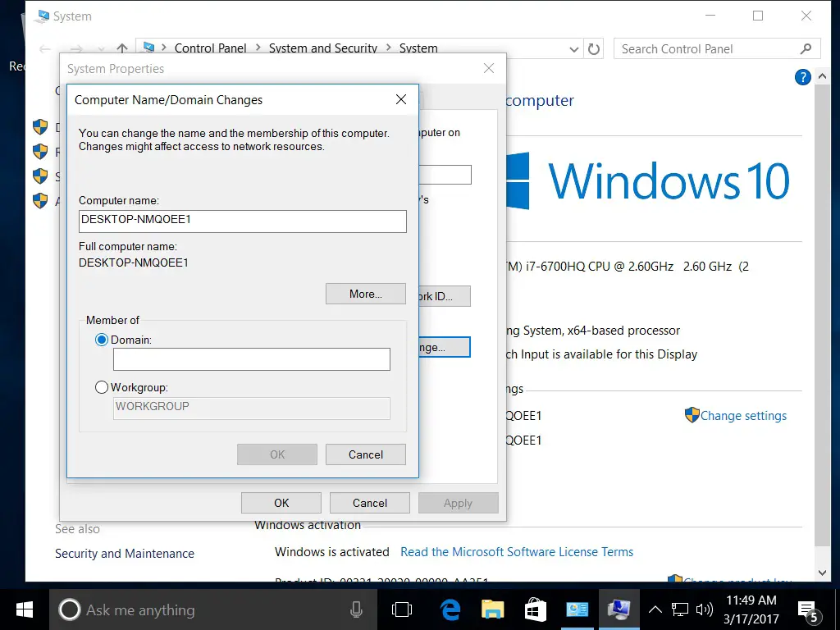
Task: Click the computer icon in address bar
Action: point(149,48)
